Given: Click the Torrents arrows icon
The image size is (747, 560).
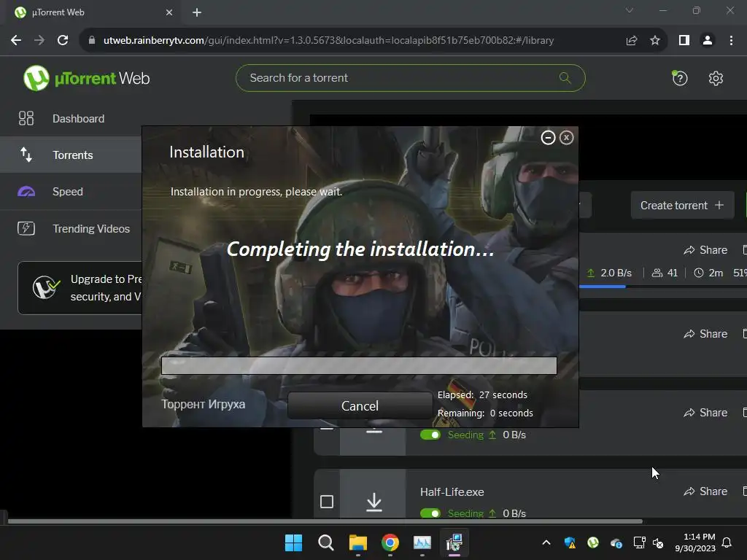Looking at the screenshot, I should coord(26,155).
